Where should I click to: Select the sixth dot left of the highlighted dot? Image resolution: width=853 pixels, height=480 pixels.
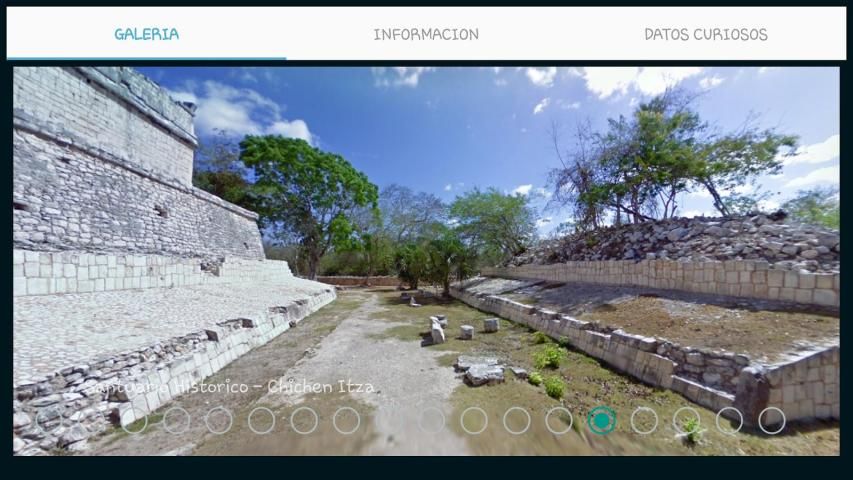347,420
